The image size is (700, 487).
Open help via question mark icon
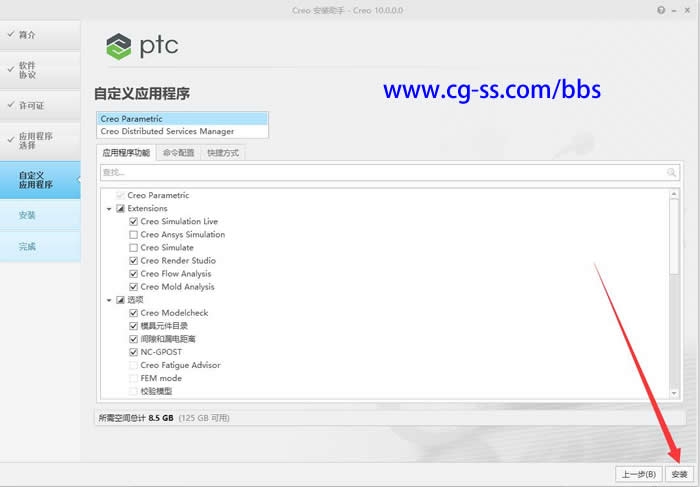click(x=661, y=9)
